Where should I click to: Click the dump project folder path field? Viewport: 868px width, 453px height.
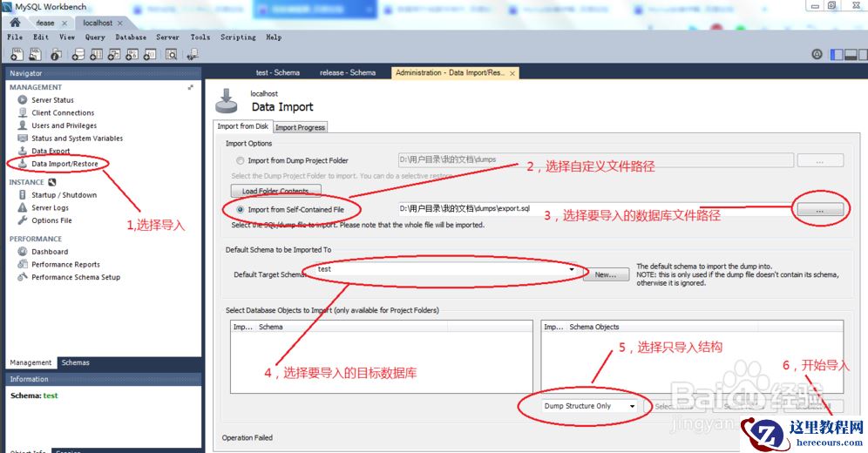[595, 159]
